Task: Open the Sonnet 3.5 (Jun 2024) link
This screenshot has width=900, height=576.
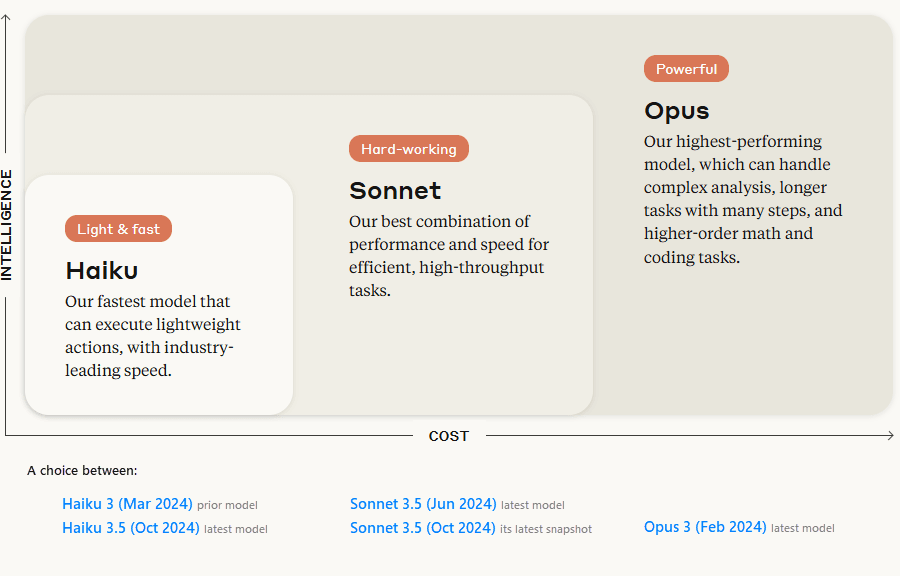Action: [x=423, y=504]
